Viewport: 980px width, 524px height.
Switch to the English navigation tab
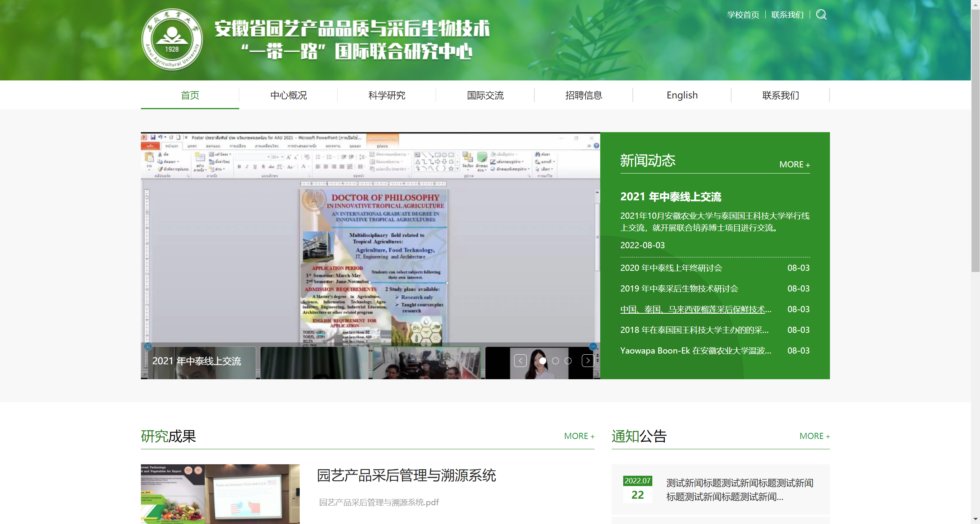pos(682,95)
